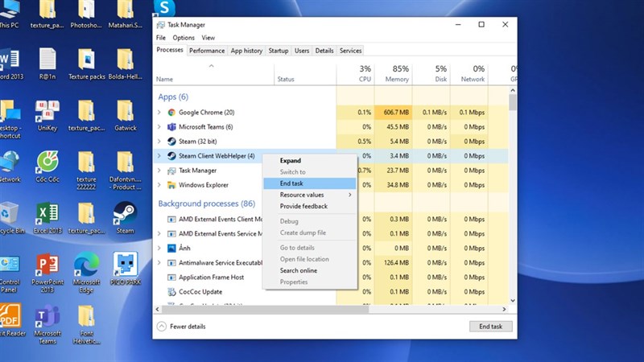
Task: Expand the Antimalware Service Executable row
Action: coord(159,263)
